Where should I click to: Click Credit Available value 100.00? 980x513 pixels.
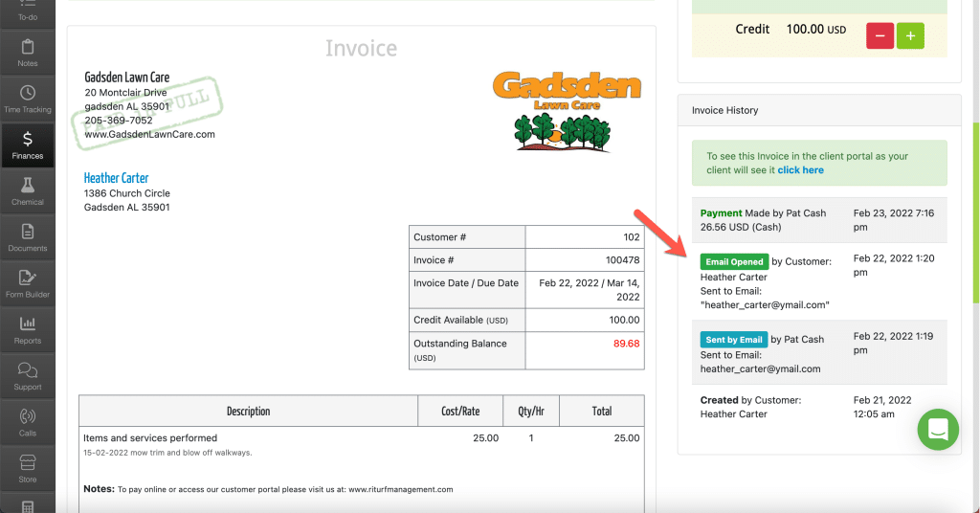[x=624, y=320]
